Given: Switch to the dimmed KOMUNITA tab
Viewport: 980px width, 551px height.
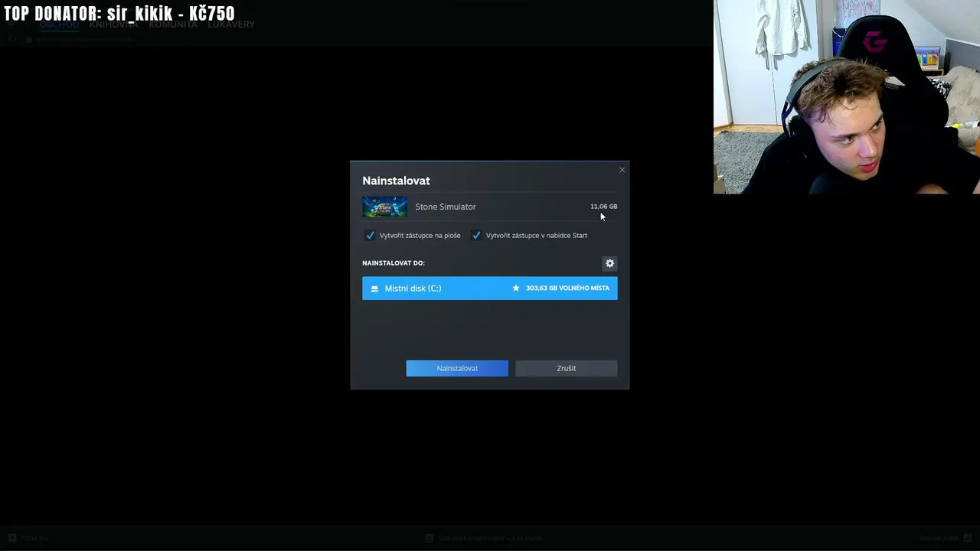Looking at the screenshot, I should [x=173, y=24].
